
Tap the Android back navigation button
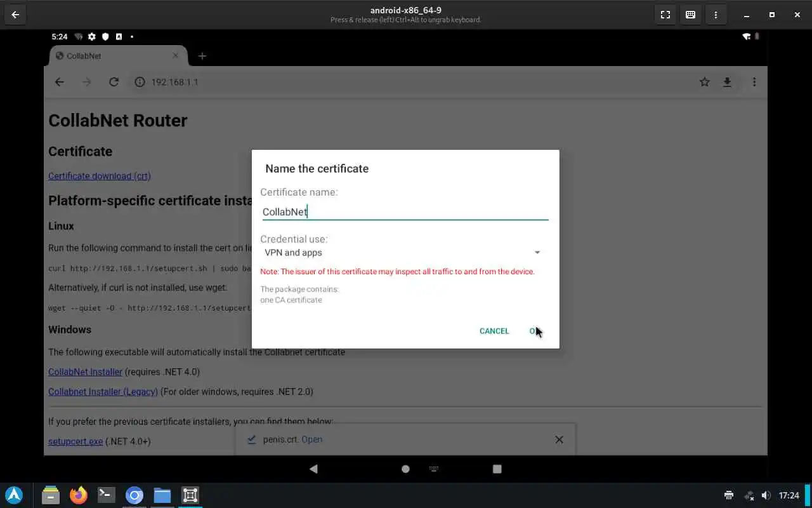pos(313,469)
